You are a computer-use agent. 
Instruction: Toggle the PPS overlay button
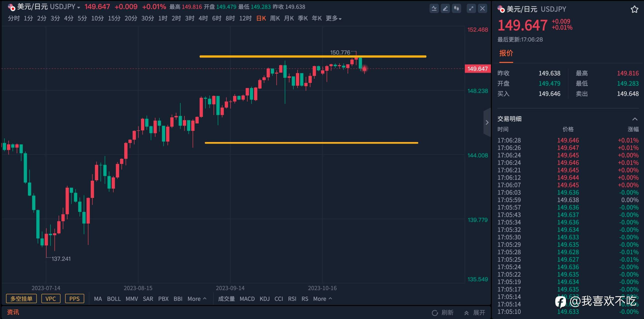tap(74, 299)
